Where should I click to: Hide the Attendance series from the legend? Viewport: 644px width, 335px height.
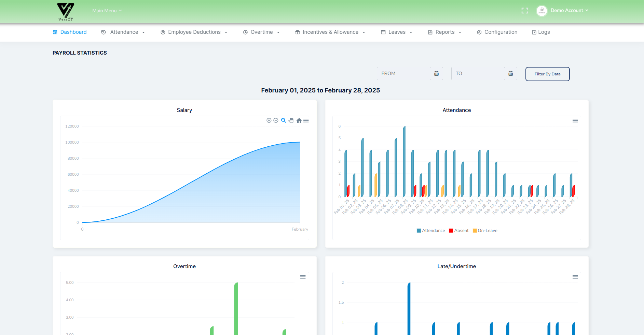431,230
